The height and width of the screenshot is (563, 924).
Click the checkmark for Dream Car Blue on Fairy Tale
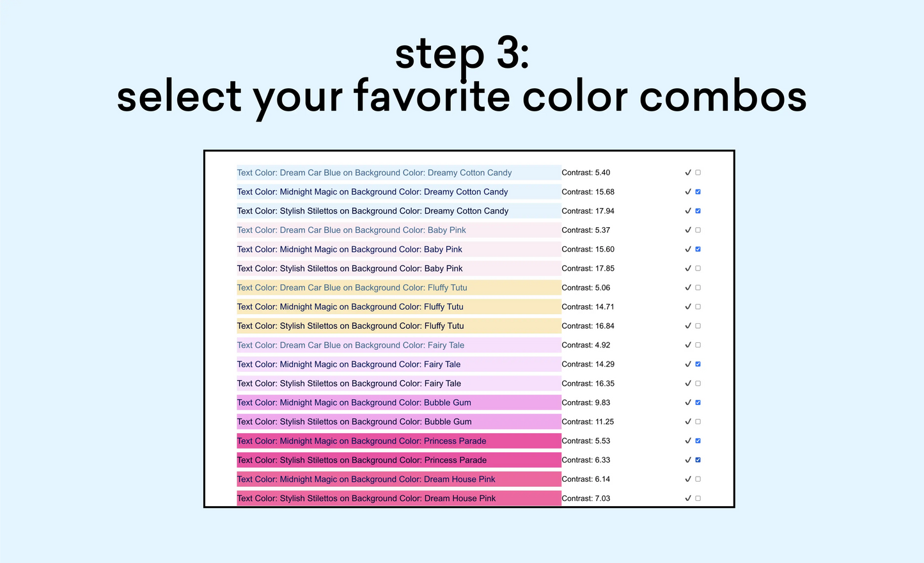[689, 345]
